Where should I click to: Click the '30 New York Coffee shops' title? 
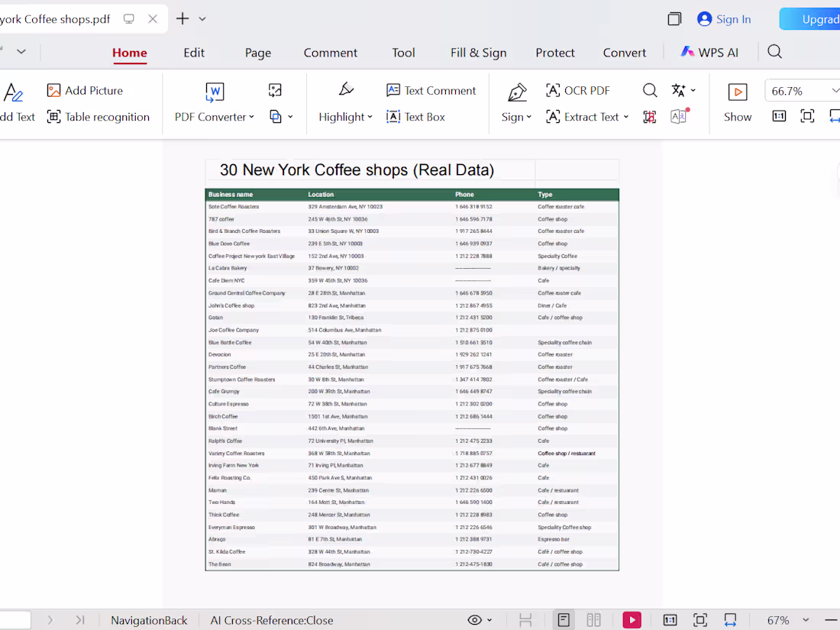pyautogui.click(x=357, y=170)
